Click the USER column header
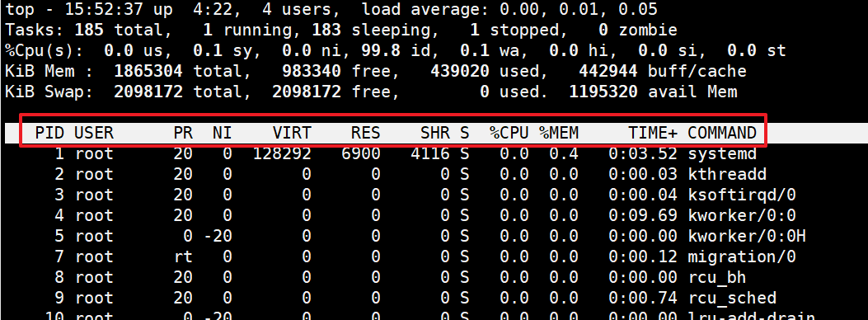Screen dimensions: 868x320 coord(93,133)
